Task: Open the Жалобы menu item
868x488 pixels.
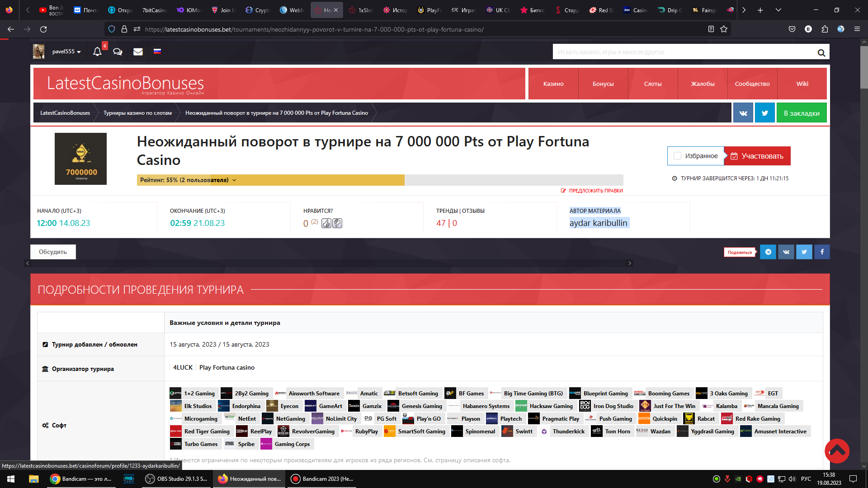Action: [703, 84]
